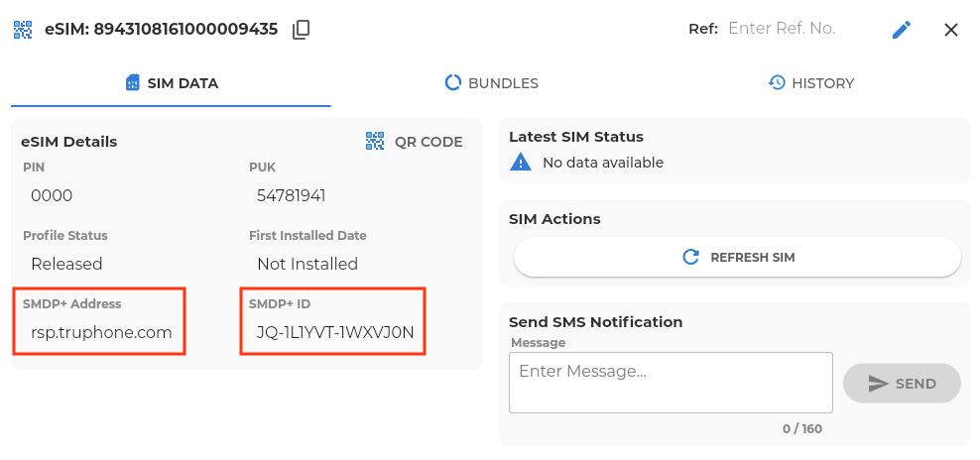Image resolution: width=980 pixels, height=460 pixels.
Task: Click the REFRESH SIM button
Action: pyautogui.click(x=737, y=257)
